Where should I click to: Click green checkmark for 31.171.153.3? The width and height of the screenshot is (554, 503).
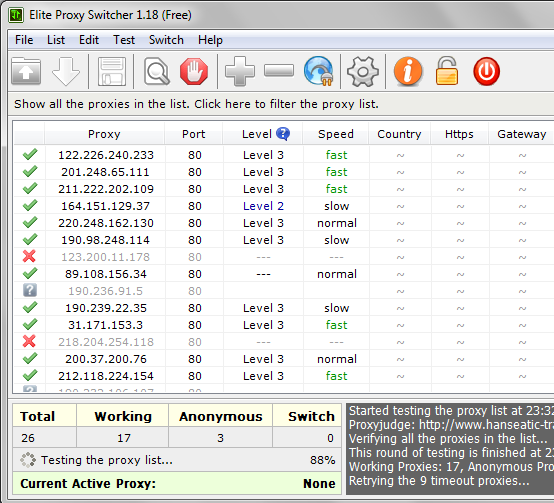[30, 324]
